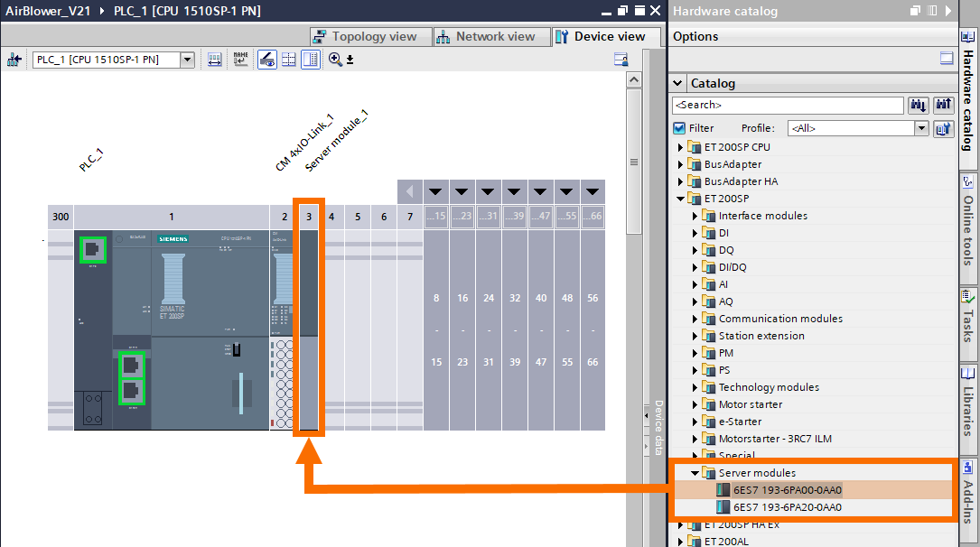Image resolution: width=980 pixels, height=547 pixels.
Task: Switch to Topology view tab
Action: 370,37
